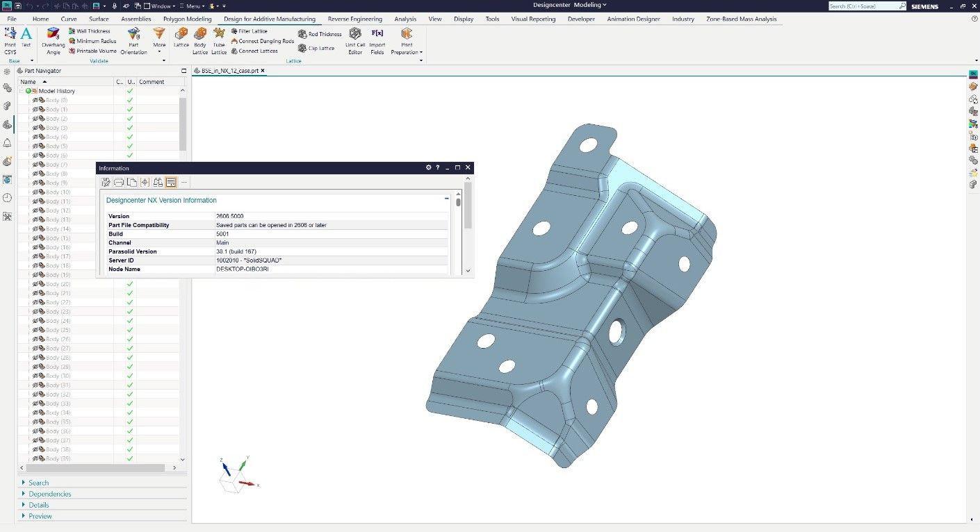Select the Tube Lattice tool
Image resolution: width=980 pixels, height=532 pixels.
[x=219, y=40]
